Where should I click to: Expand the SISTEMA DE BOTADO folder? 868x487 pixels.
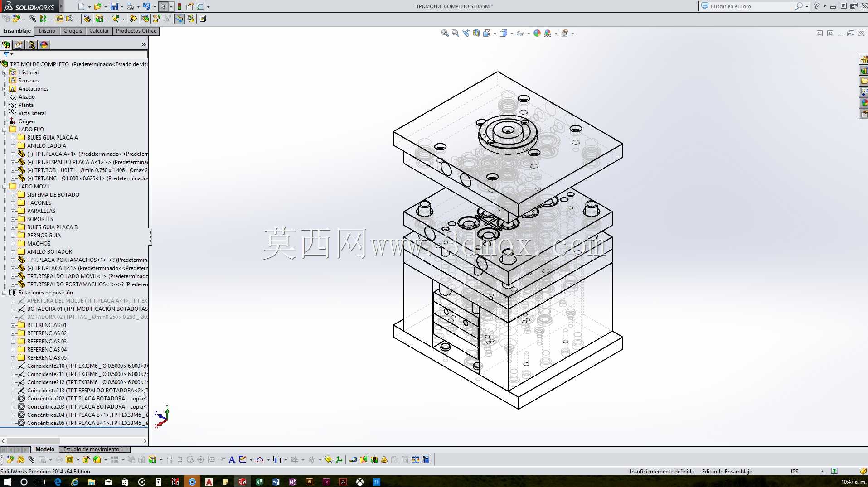[13, 195]
